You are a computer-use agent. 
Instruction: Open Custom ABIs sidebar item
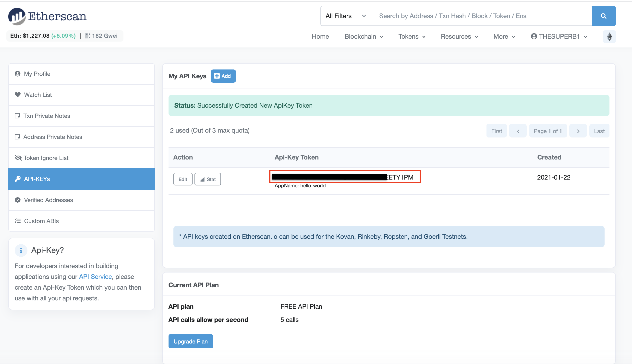click(41, 221)
